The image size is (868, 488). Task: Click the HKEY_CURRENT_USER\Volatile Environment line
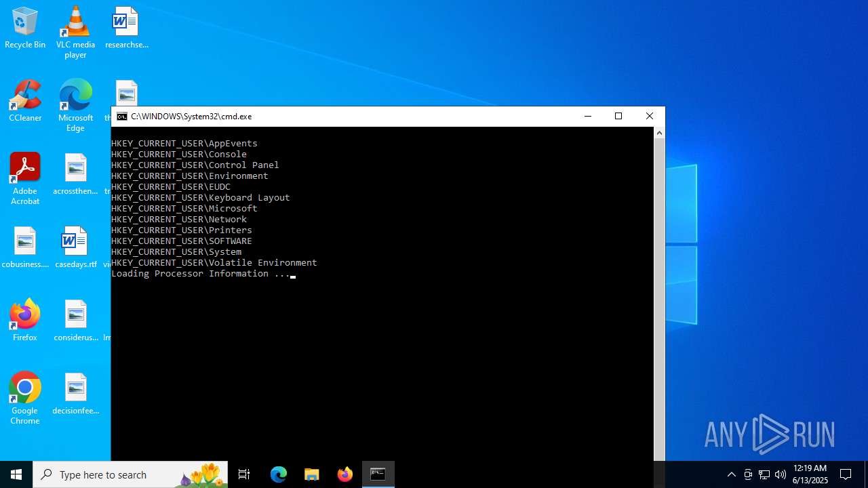[214, 263]
